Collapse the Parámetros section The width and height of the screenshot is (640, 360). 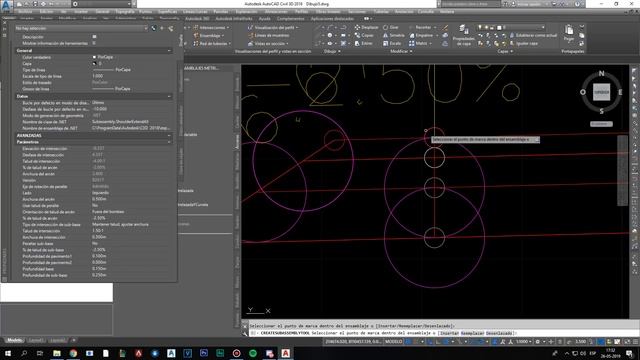pos(169,142)
